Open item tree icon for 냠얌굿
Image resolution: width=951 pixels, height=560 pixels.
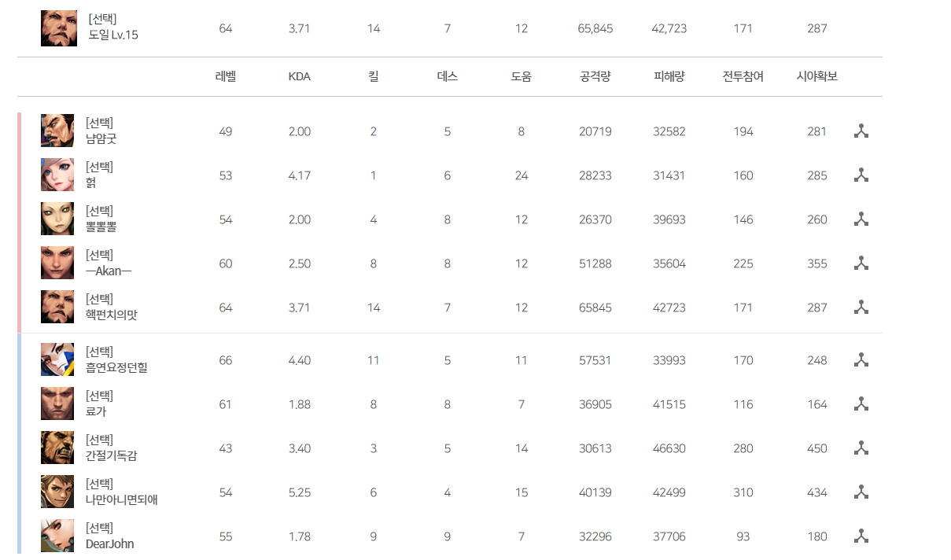tap(861, 131)
